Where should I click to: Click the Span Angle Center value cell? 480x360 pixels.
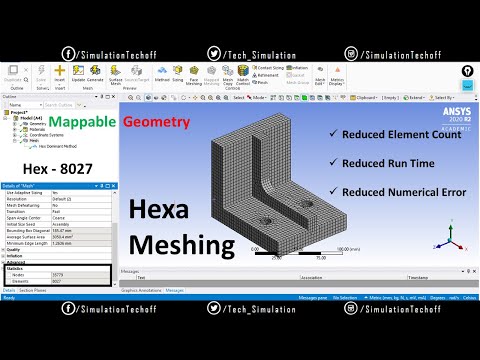point(81,218)
